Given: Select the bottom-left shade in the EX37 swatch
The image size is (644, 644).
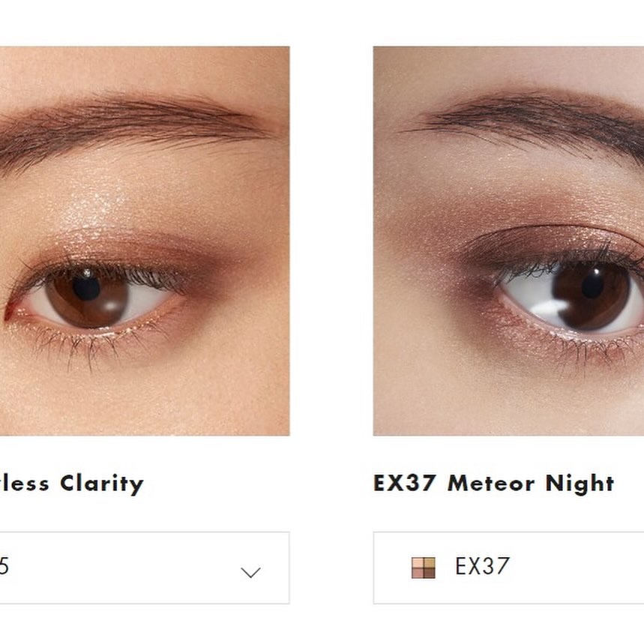Looking at the screenshot, I should (418, 573).
